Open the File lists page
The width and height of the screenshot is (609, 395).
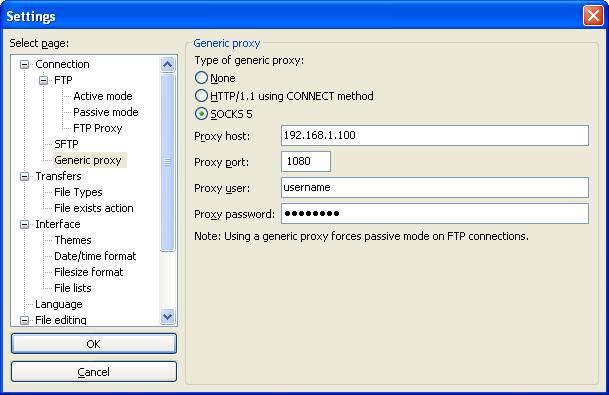click(x=73, y=288)
